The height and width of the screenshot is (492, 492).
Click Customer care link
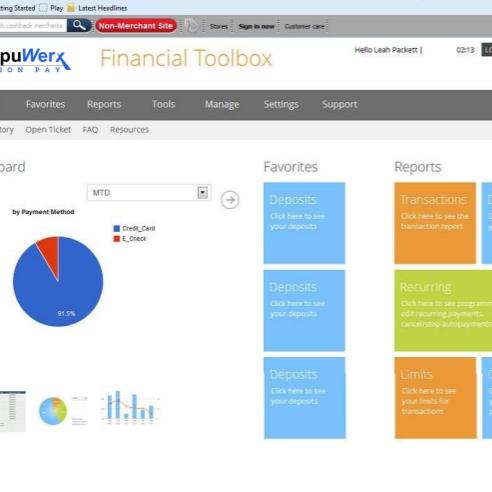click(x=304, y=26)
